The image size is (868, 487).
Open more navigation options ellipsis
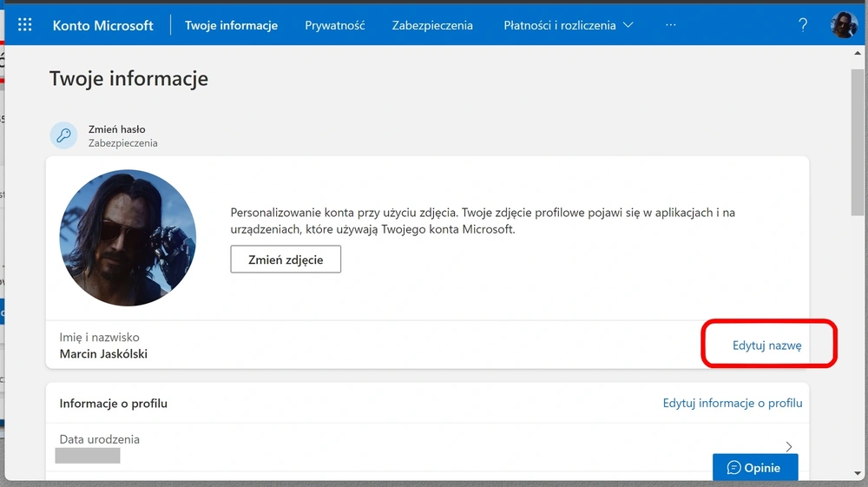tap(670, 25)
